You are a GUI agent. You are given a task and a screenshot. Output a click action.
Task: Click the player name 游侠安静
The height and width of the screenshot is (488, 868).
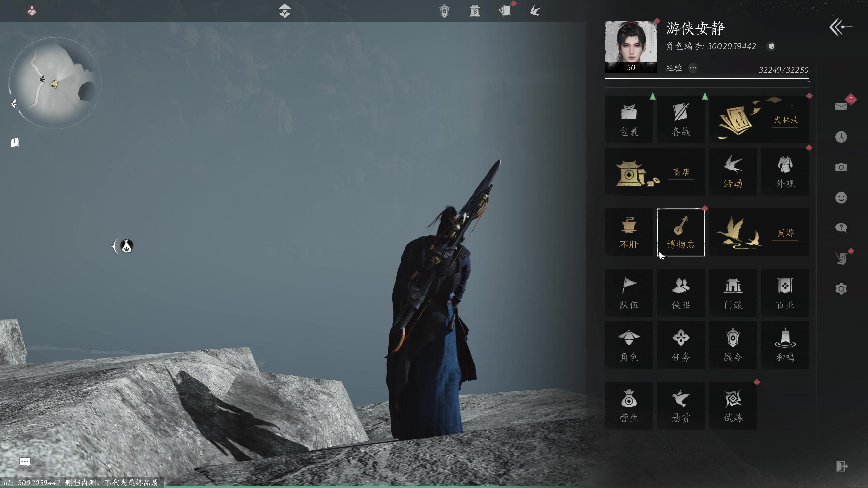click(695, 28)
